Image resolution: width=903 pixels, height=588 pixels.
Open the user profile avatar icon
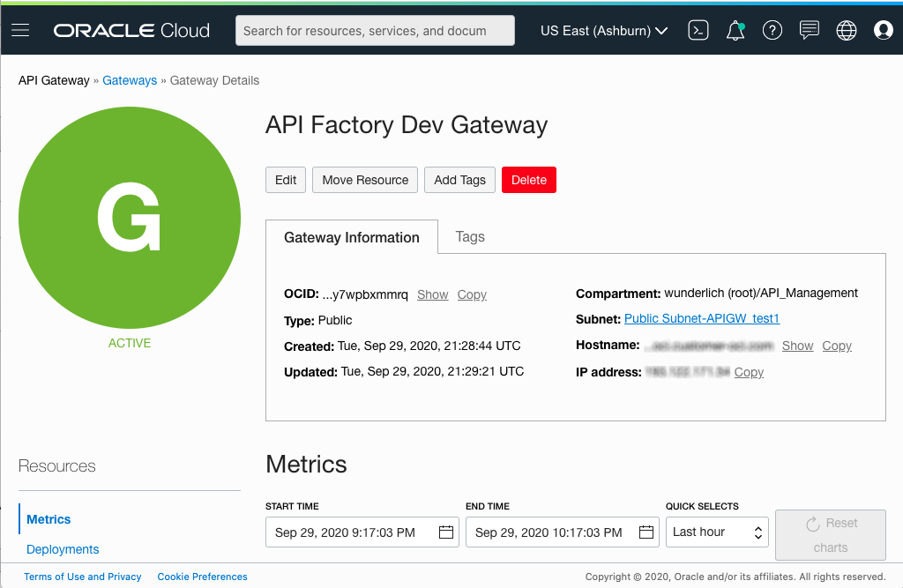click(883, 30)
